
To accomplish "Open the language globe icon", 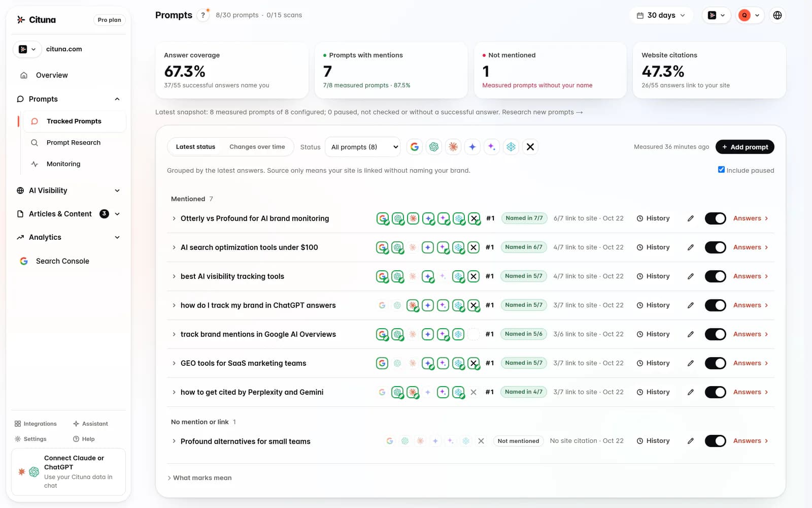I will click(777, 15).
